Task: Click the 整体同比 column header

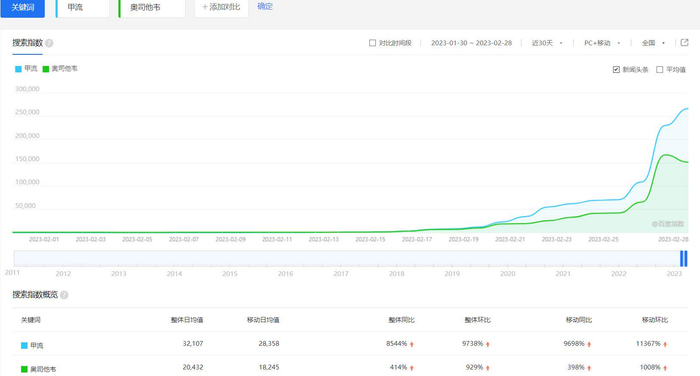Action: pyautogui.click(x=401, y=320)
